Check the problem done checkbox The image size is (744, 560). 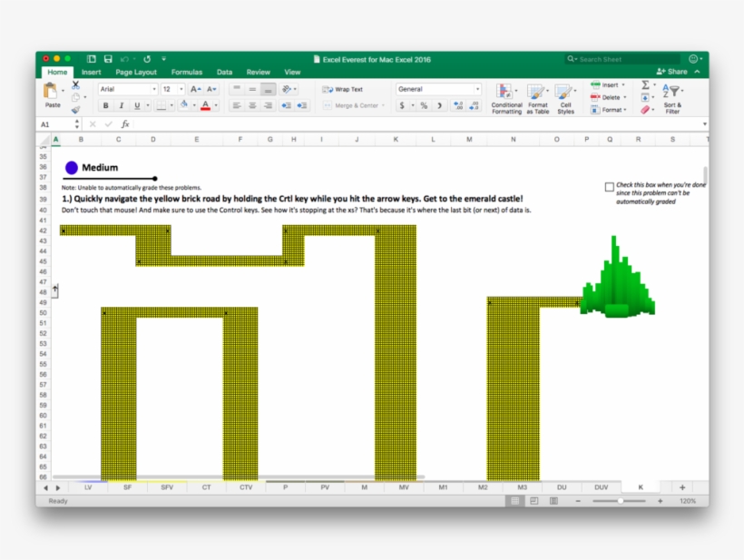tap(610, 187)
